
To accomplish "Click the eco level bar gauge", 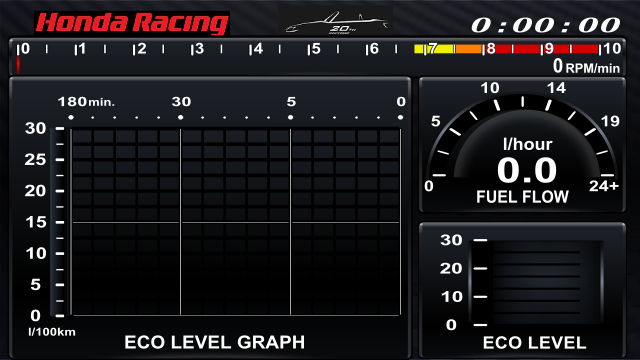I will click(536, 282).
